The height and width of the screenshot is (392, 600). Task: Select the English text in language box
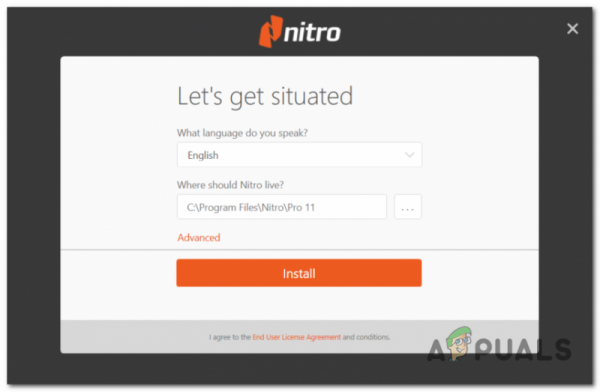coord(203,155)
